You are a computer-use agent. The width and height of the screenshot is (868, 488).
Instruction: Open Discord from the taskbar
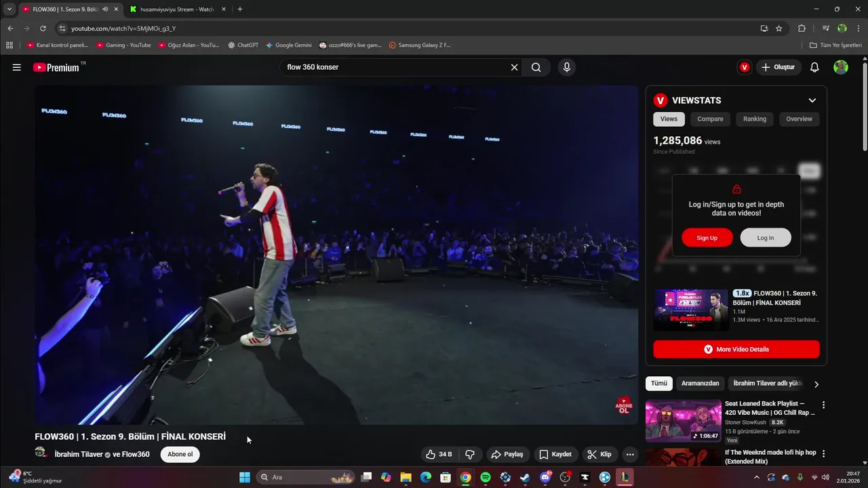[x=545, y=477]
